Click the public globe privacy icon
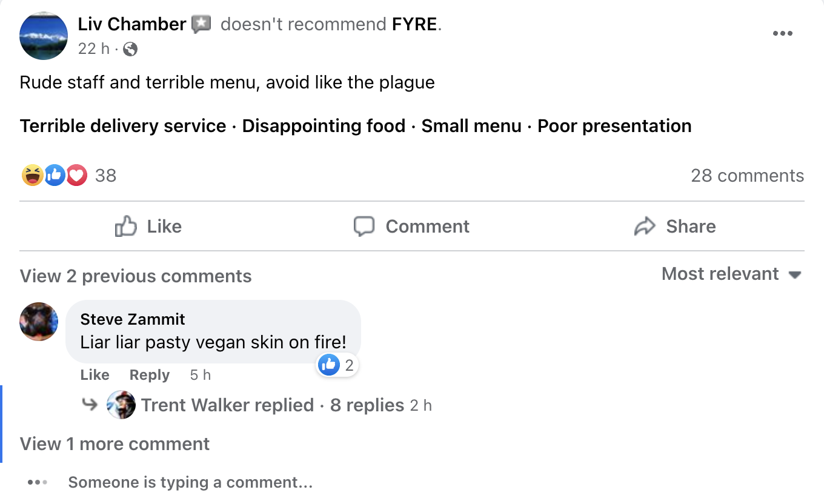 point(130,49)
